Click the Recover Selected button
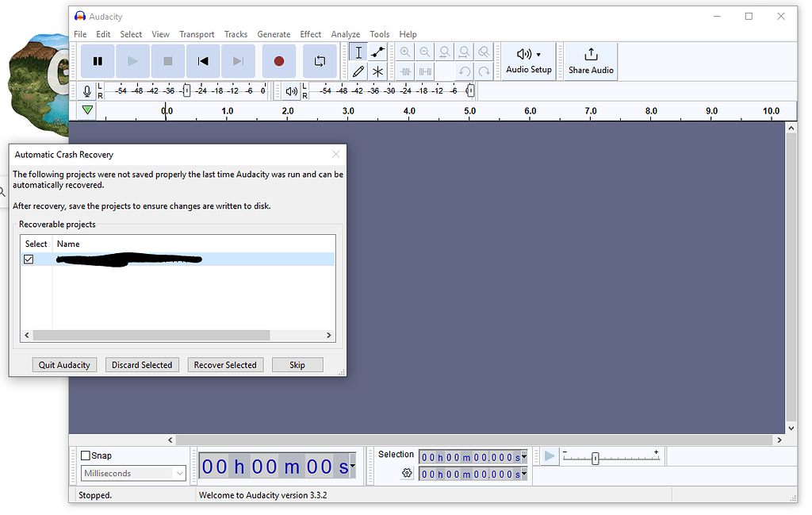The height and width of the screenshot is (515, 812). (225, 364)
